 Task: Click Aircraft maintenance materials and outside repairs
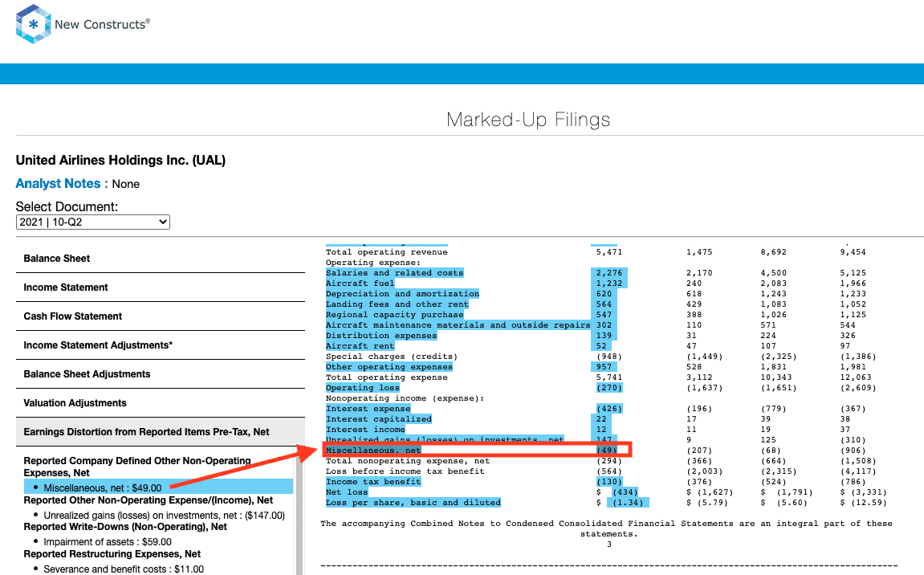458,325
